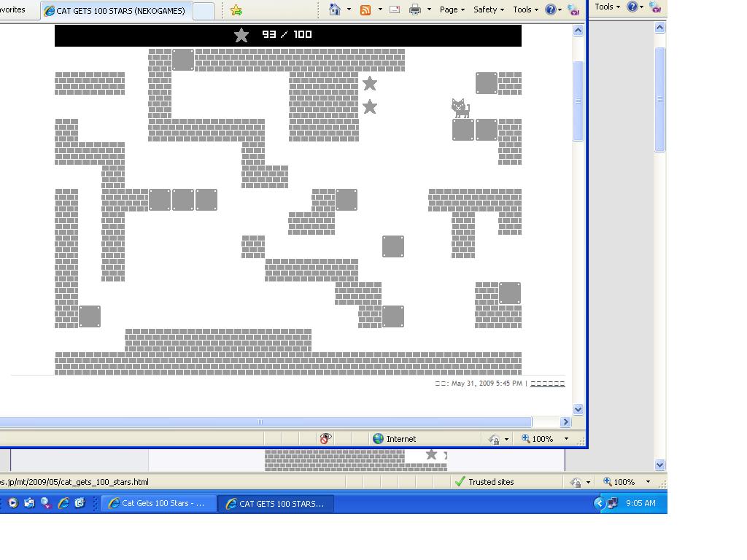This screenshot has width=747, height=560.
Task: Click the horizontal scrollbar right arrow
Action: click(565, 421)
